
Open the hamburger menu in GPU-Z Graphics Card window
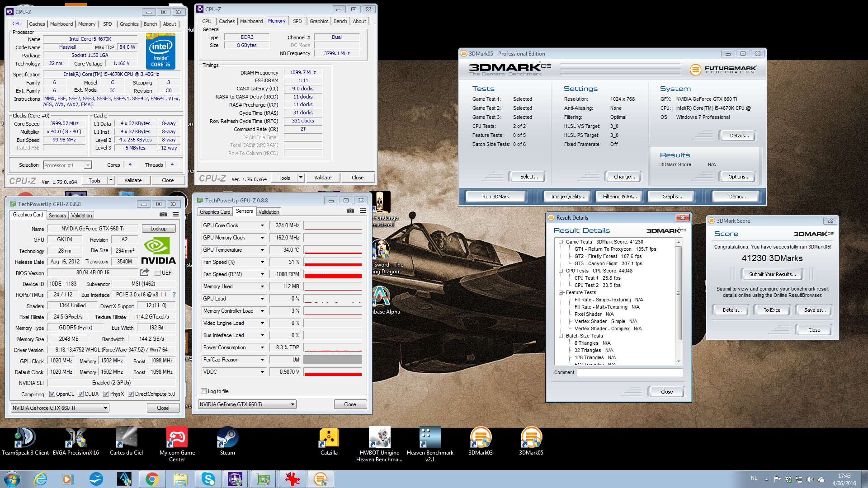pos(175,215)
